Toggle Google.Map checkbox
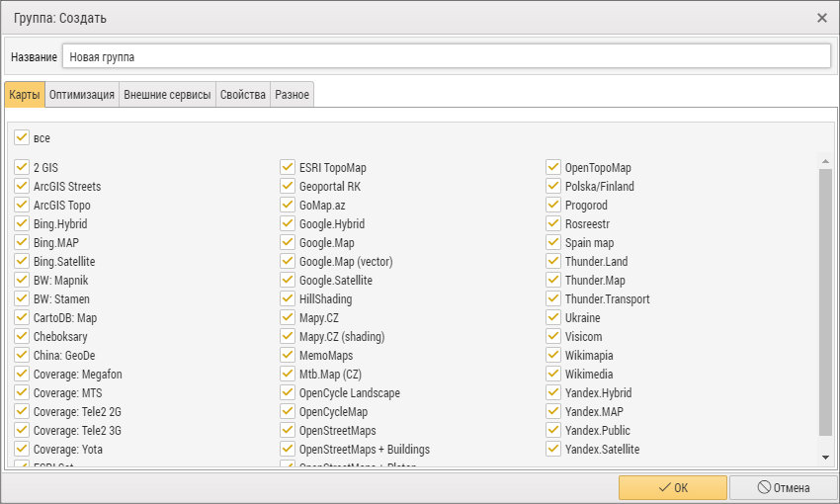The width and height of the screenshot is (840, 504). tap(288, 242)
